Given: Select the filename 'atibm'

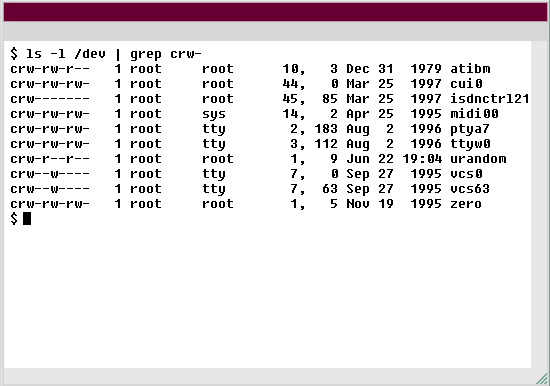Looking at the screenshot, I should coord(470,69).
